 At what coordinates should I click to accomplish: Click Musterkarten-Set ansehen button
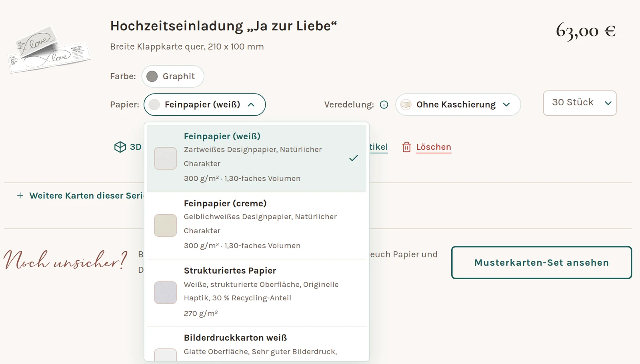(542, 262)
